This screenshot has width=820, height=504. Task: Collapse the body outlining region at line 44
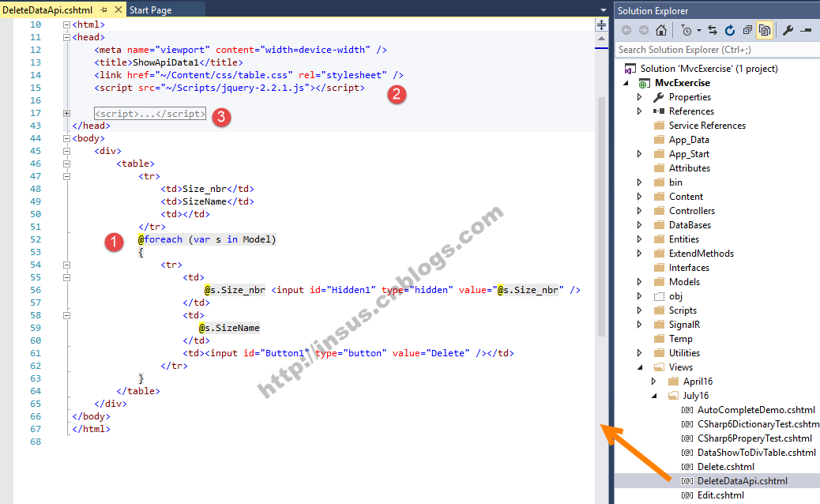(66, 138)
